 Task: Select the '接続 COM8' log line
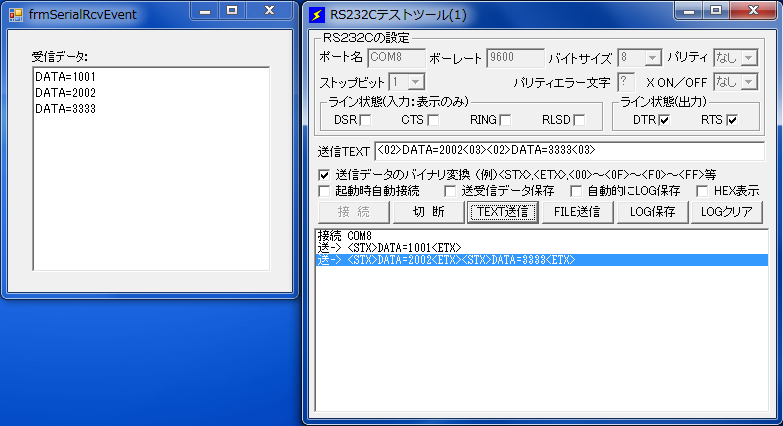coord(542,236)
